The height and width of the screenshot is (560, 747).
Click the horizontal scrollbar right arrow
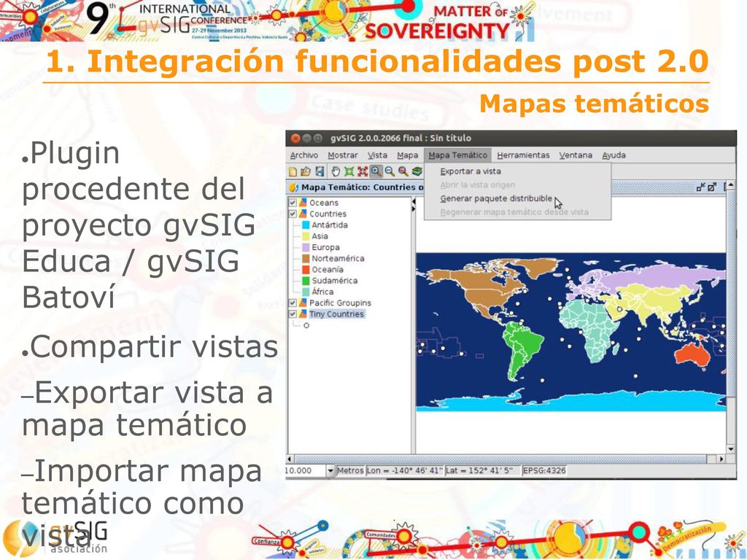721,459
